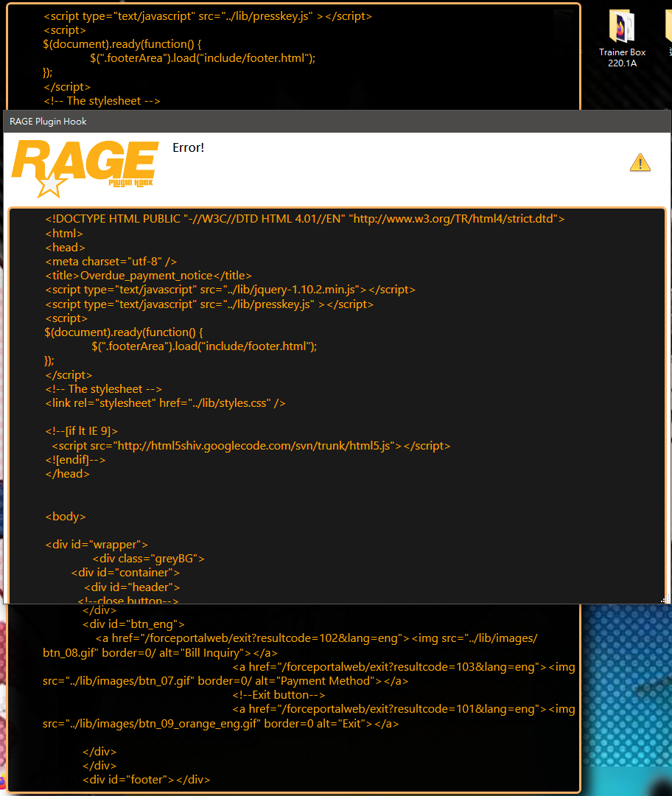Select the DOCTYPE HTML PUBLIC line
This screenshot has height=796, width=672.
(x=304, y=219)
